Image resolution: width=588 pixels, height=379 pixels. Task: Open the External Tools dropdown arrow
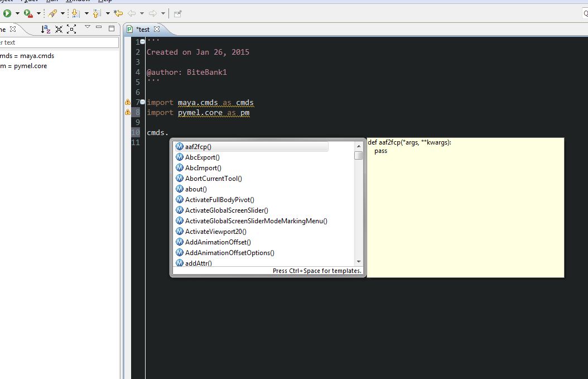(38, 13)
